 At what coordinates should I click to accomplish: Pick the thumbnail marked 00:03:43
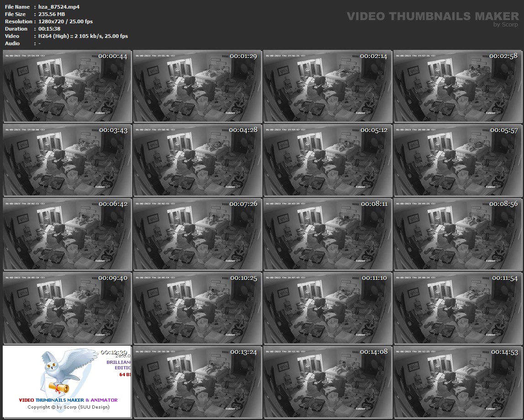pos(67,160)
